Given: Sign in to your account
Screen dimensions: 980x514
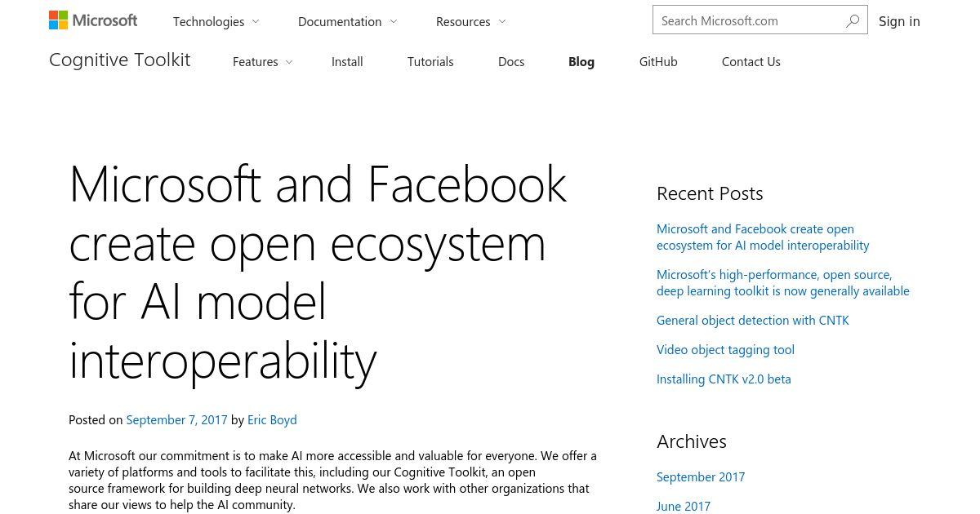Looking at the screenshot, I should [x=899, y=21].
